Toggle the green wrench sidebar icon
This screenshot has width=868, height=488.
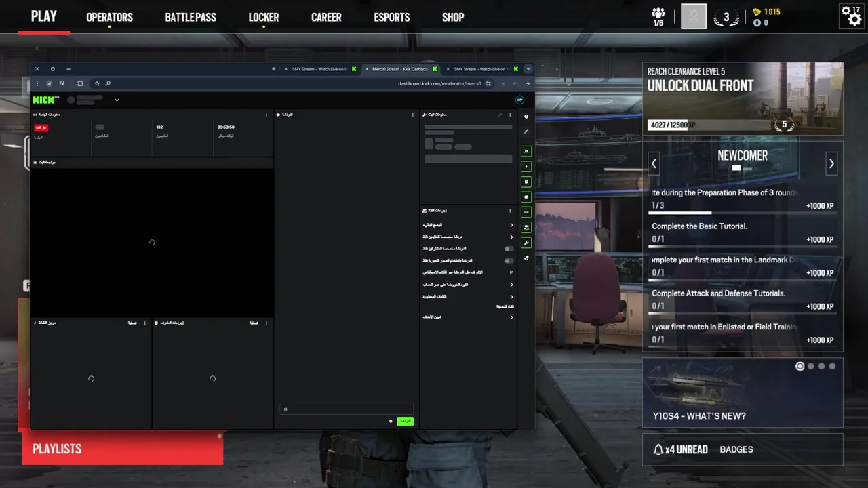pos(526,243)
